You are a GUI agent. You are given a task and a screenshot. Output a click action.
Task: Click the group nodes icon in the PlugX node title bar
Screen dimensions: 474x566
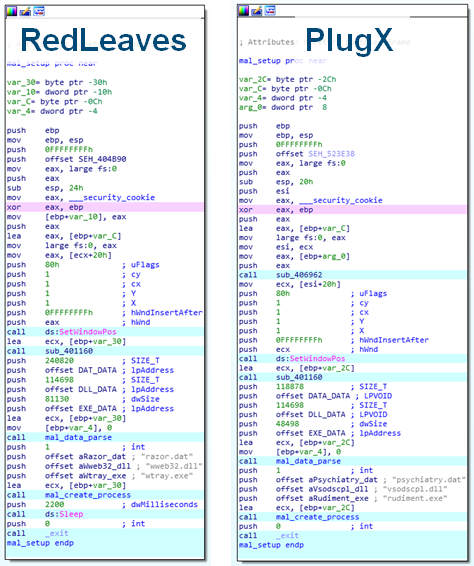(x=270, y=11)
